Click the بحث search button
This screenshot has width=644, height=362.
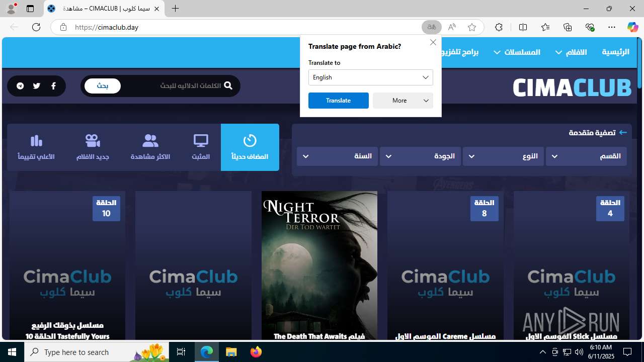click(103, 86)
